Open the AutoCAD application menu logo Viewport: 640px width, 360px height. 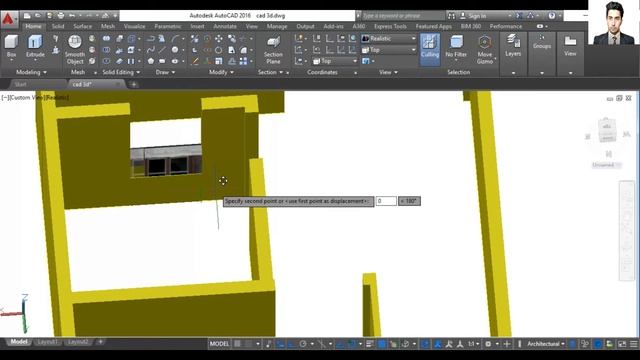(9, 19)
